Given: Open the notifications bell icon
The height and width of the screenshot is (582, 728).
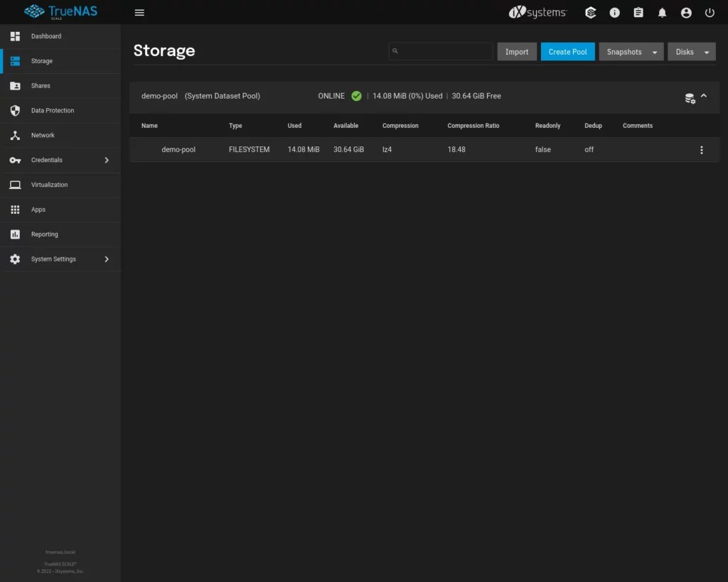Looking at the screenshot, I should [x=662, y=12].
